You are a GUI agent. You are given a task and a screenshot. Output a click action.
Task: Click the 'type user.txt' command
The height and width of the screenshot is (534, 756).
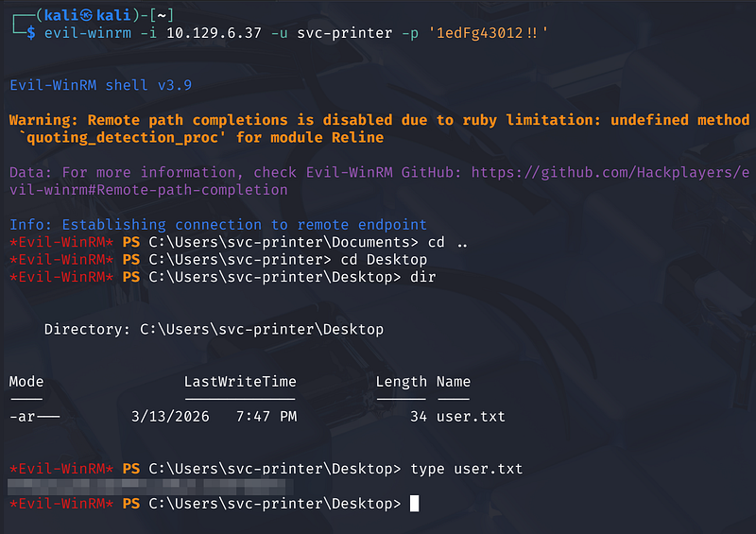pos(466,469)
